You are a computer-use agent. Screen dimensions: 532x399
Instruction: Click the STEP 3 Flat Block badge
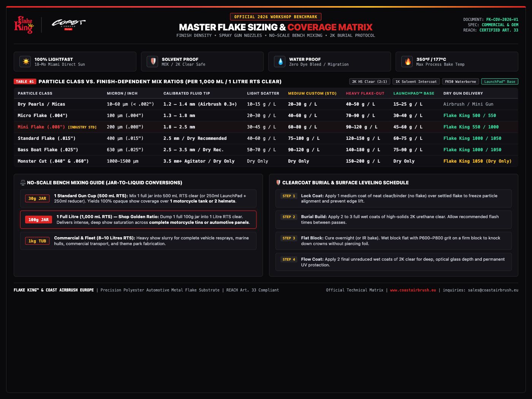click(289, 238)
